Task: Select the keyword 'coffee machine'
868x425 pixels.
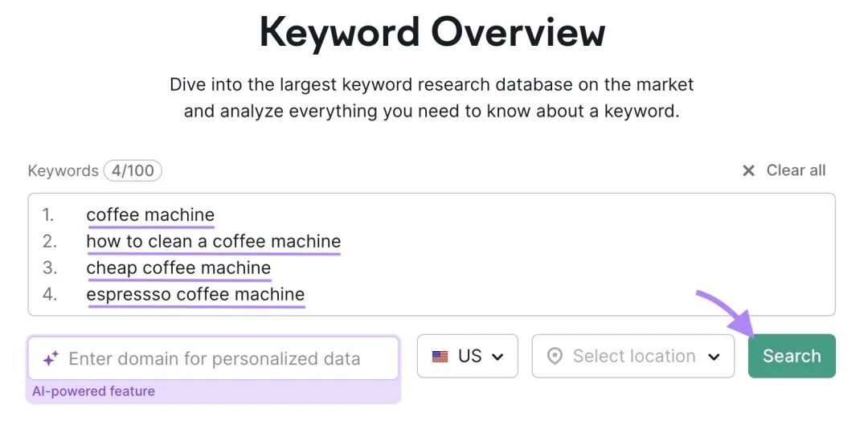Action: coord(150,215)
